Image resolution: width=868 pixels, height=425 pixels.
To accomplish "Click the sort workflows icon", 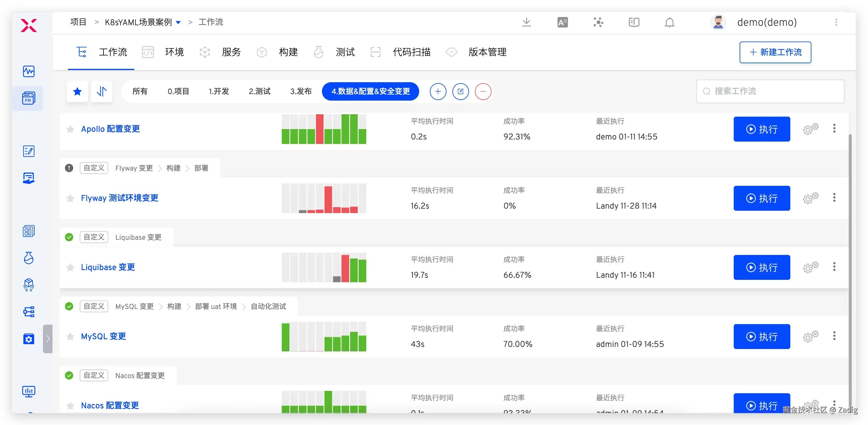I will [101, 91].
